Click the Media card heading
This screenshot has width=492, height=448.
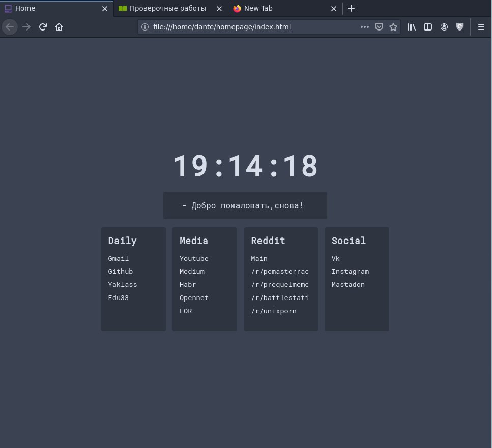click(194, 241)
